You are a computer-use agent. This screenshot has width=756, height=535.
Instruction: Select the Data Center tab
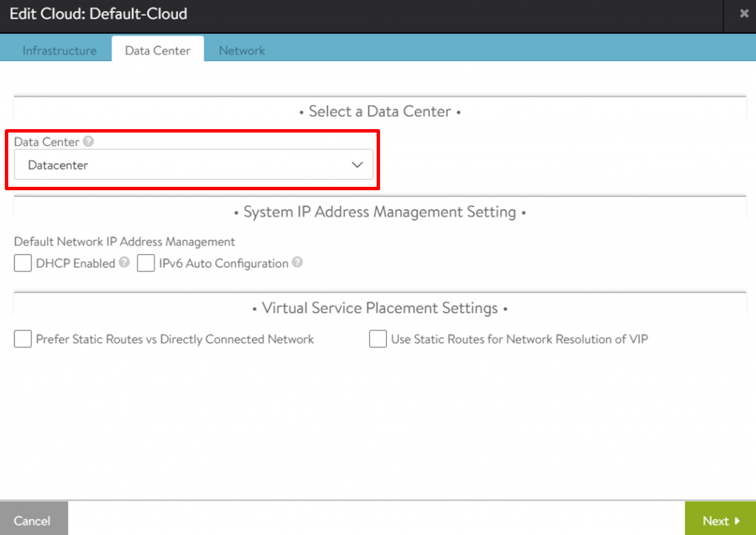tap(157, 50)
